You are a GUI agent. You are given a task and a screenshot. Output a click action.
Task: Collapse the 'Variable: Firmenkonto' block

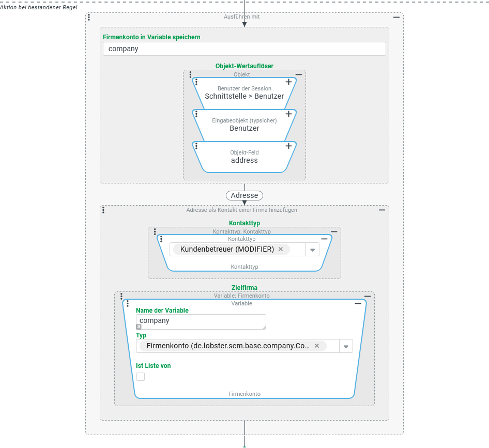tap(368, 296)
